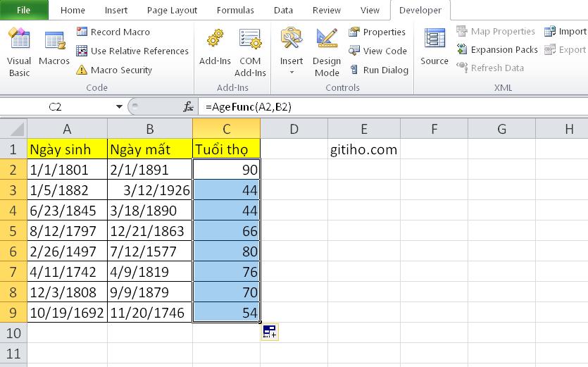Select column F header
This screenshot has height=367, width=588.
pyautogui.click(x=434, y=129)
